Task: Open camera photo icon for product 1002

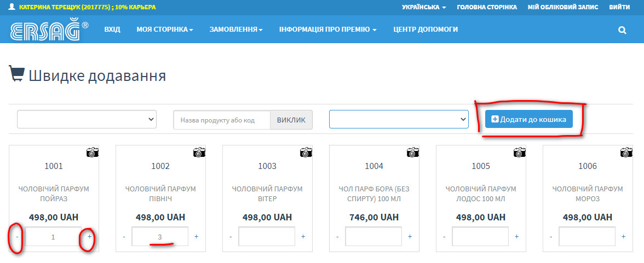Action: [199, 153]
